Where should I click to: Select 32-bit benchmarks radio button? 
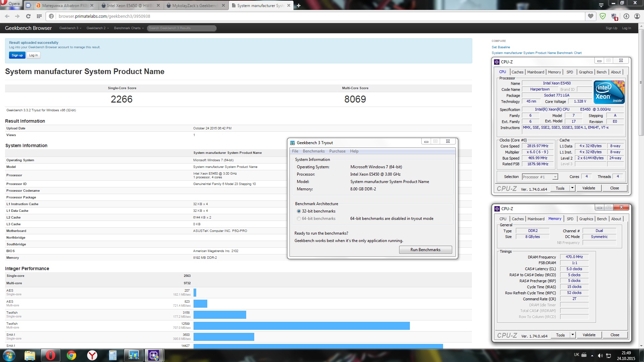tap(299, 211)
